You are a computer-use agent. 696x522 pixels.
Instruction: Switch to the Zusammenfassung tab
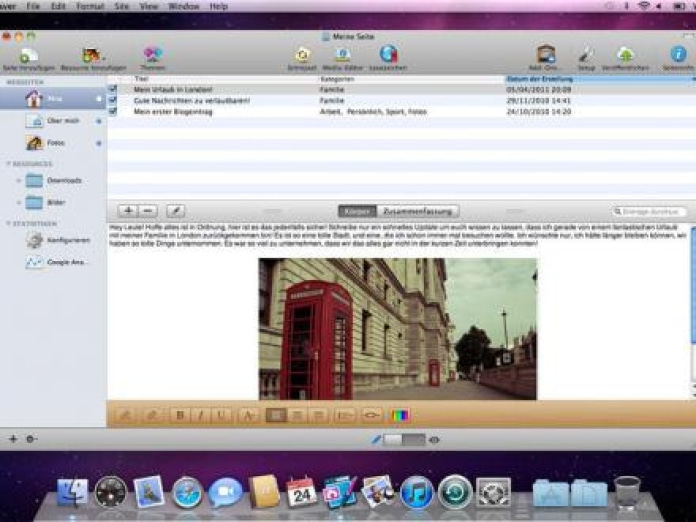418,211
